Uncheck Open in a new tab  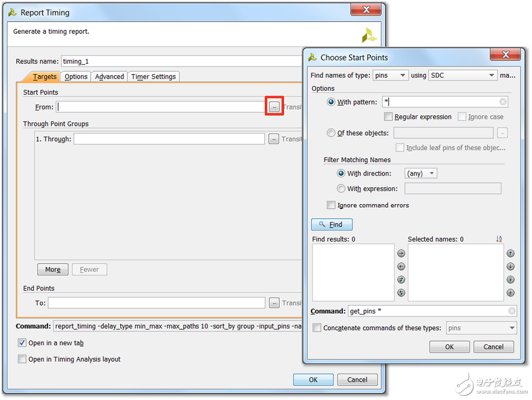click(x=22, y=343)
